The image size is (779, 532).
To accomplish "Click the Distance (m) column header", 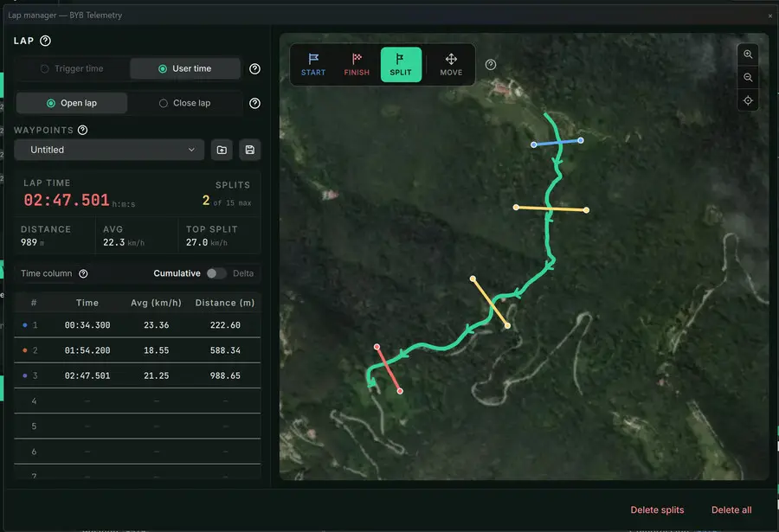I will 224,303.
